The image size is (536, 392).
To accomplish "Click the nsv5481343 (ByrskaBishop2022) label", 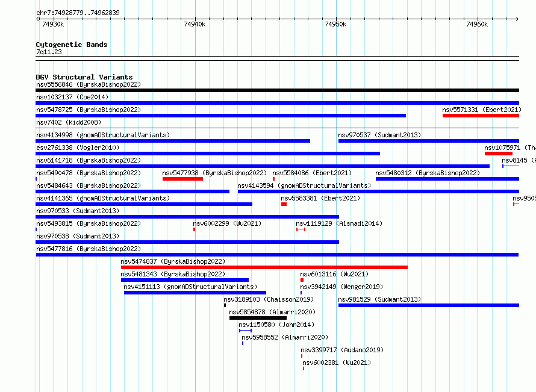I will tap(173, 274).
